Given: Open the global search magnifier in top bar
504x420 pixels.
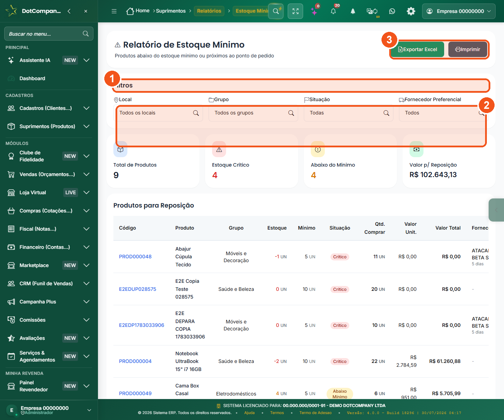Looking at the screenshot, I should (276, 11).
